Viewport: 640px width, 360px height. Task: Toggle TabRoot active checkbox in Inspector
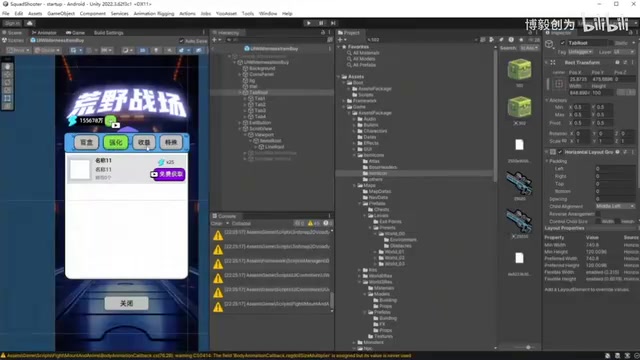[x=563, y=43]
